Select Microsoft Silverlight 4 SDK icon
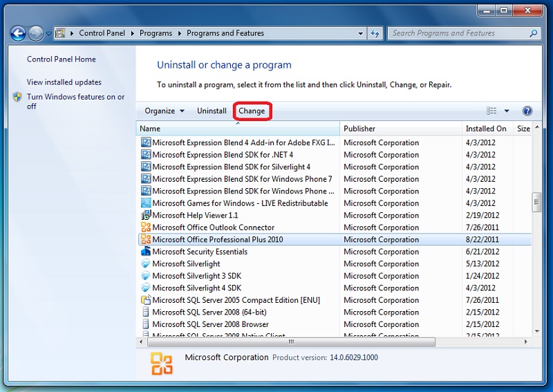 tap(146, 288)
